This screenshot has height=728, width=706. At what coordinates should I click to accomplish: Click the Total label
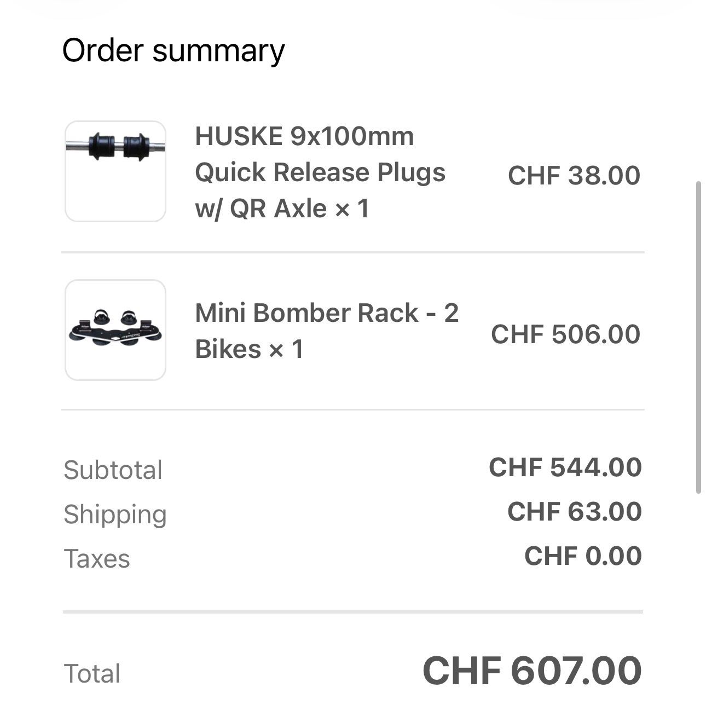(x=92, y=673)
